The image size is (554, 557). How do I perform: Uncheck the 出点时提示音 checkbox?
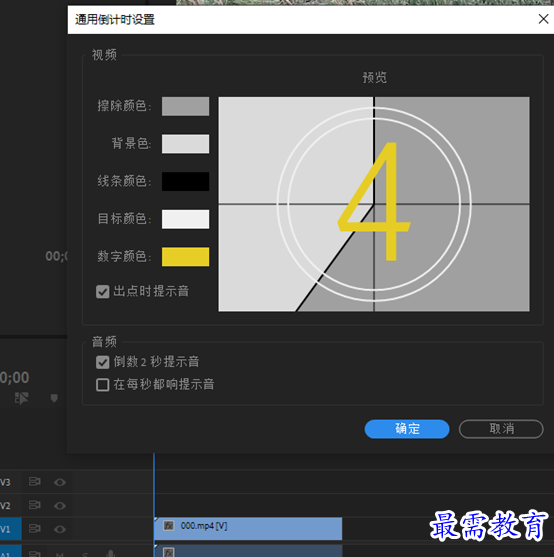(x=103, y=292)
